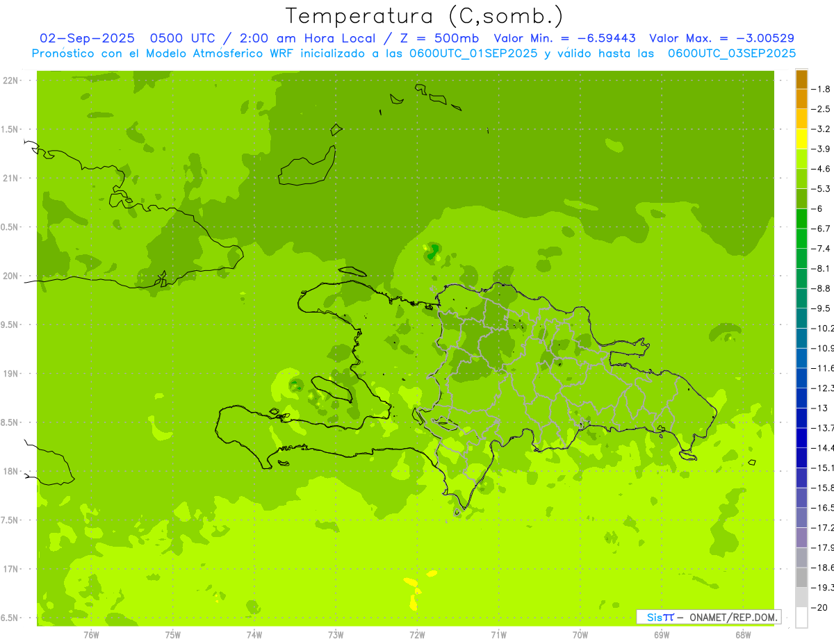
Task: Click the "-15.1" colorbar label
Action: 824,468
